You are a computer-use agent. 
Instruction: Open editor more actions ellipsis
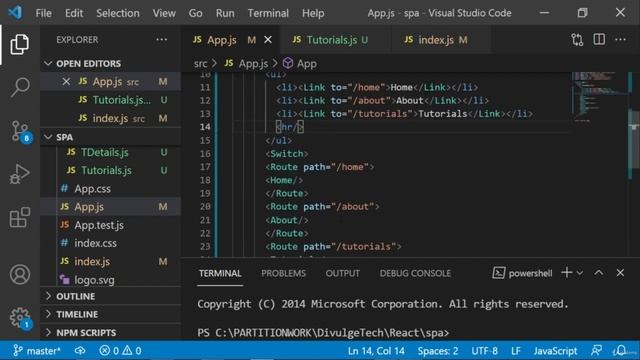620,40
